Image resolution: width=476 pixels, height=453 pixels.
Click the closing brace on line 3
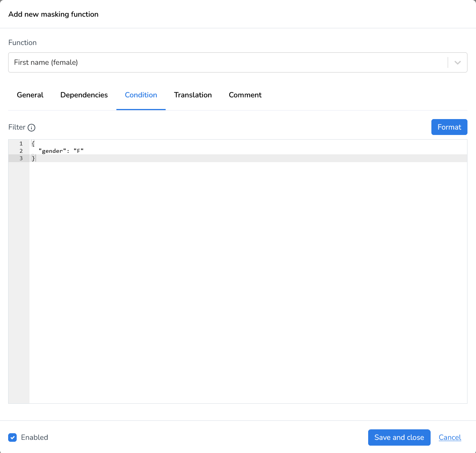(x=33, y=158)
